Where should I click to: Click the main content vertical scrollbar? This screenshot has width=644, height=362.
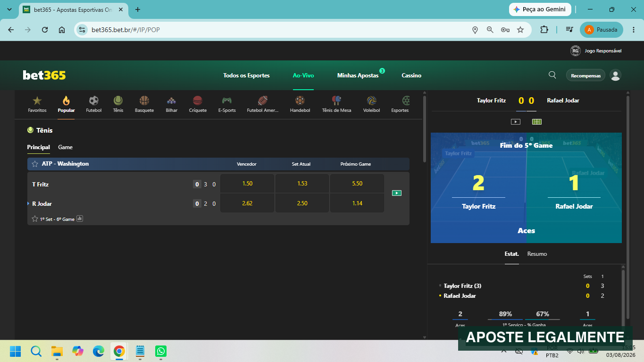coord(425,128)
